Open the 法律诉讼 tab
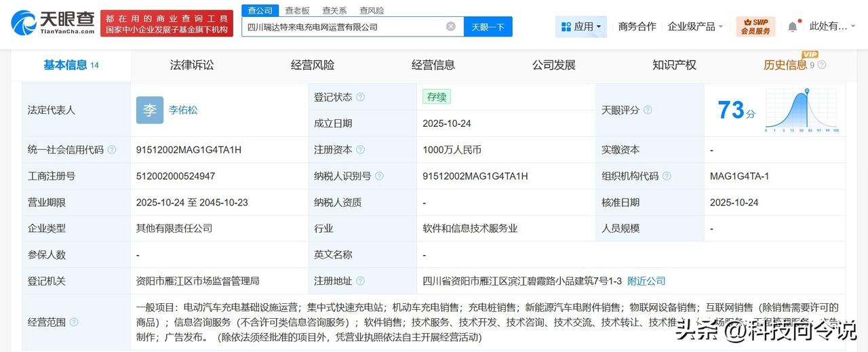The height and width of the screenshot is (352, 868). pyautogui.click(x=192, y=65)
